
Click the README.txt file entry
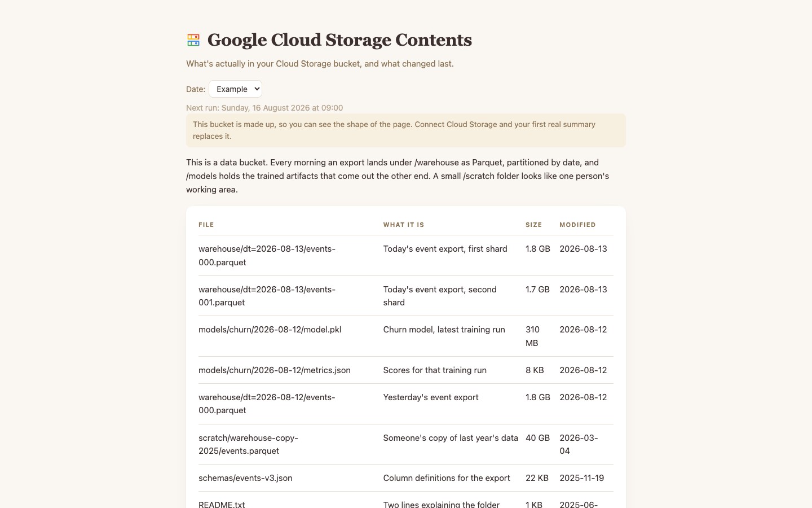tap(222, 504)
